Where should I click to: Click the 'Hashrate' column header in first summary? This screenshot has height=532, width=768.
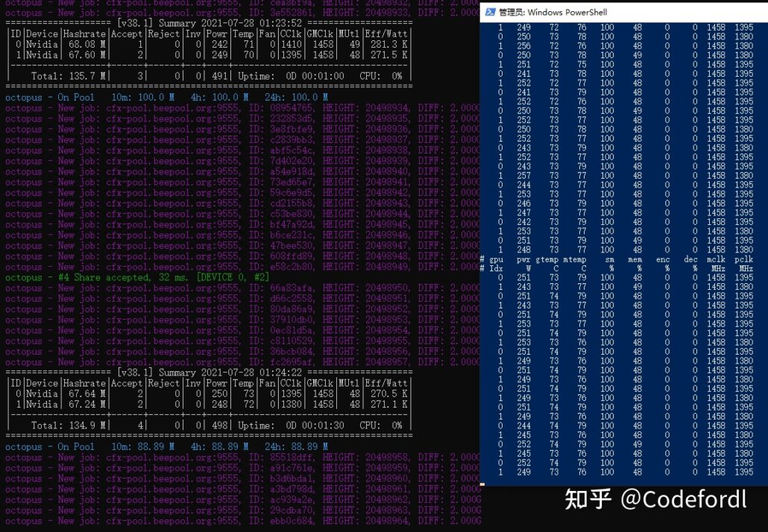(84, 34)
